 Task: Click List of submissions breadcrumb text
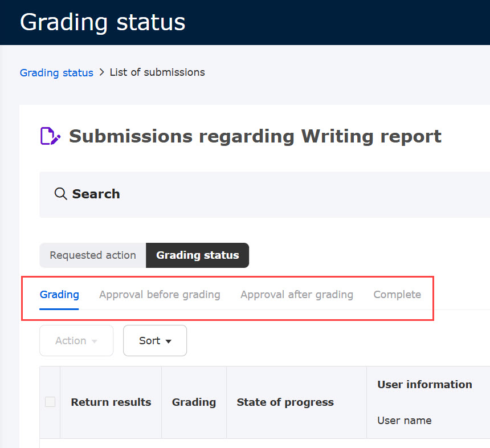point(157,72)
